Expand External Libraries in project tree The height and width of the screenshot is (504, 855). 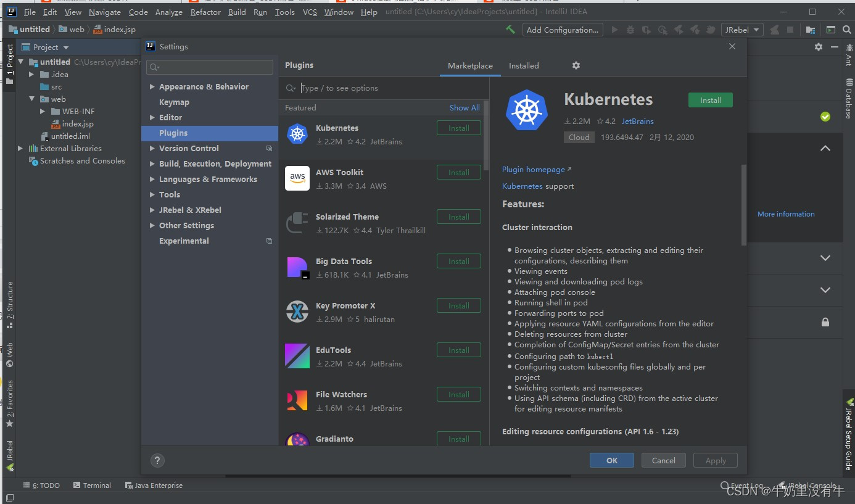pos(20,148)
